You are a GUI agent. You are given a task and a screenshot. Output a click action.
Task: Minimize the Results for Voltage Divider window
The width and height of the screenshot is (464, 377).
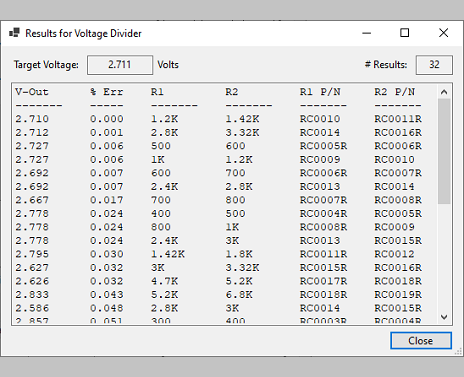point(367,33)
